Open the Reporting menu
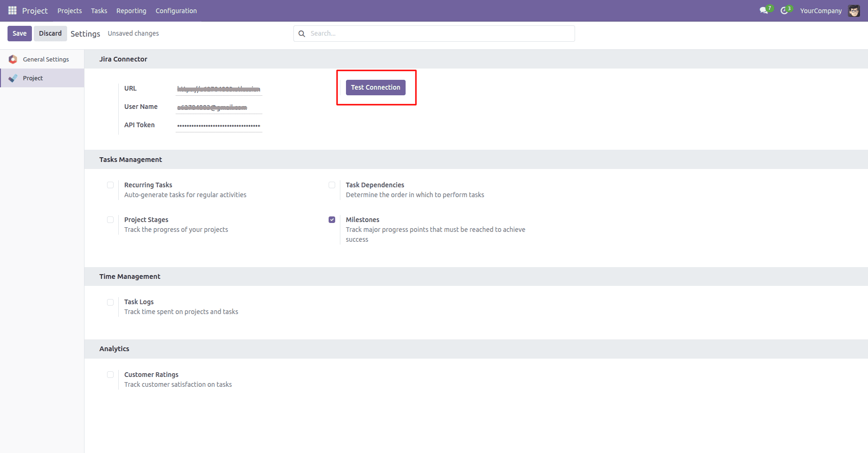 [x=131, y=10]
